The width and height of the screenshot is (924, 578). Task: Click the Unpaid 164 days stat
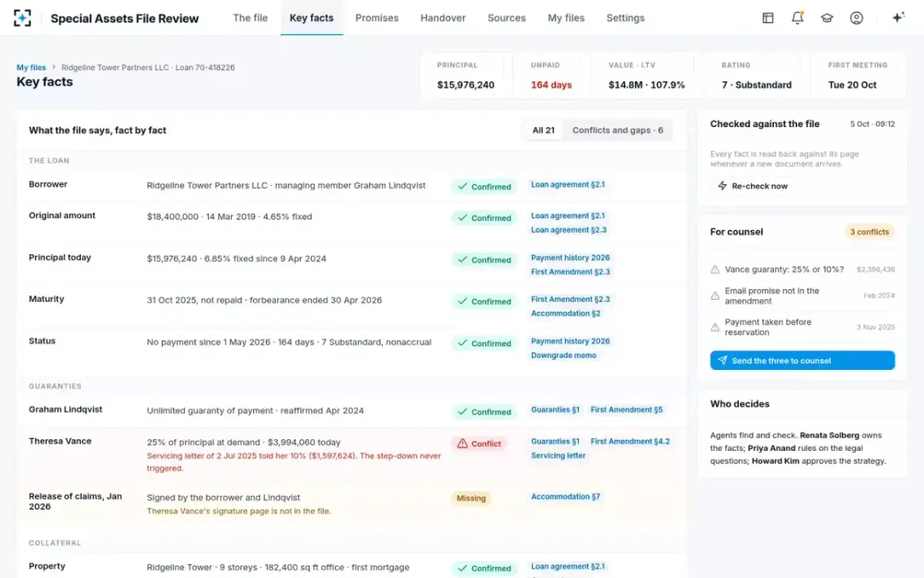coord(551,76)
